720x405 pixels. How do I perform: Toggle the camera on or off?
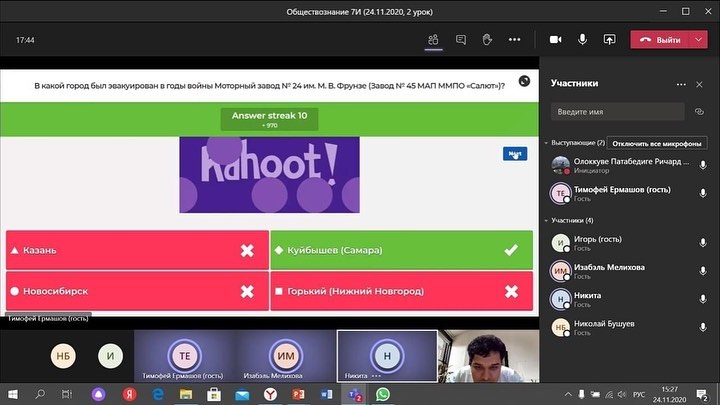(x=556, y=40)
